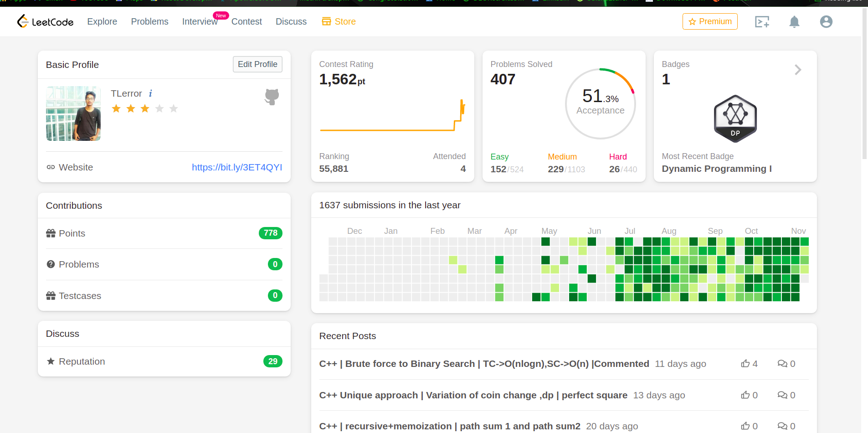Open the Variation of coin change post
Viewport: 868px width, 433px height.
click(x=473, y=395)
